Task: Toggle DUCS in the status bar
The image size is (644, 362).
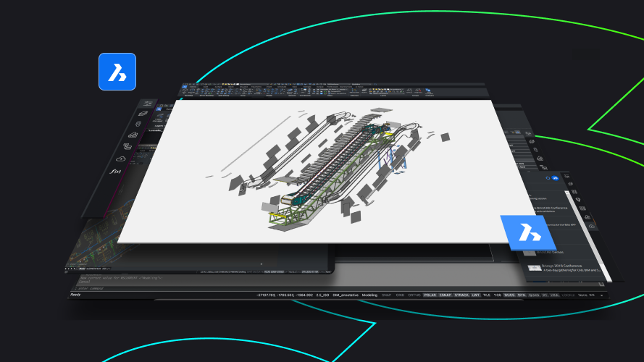Action: coord(509,295)
